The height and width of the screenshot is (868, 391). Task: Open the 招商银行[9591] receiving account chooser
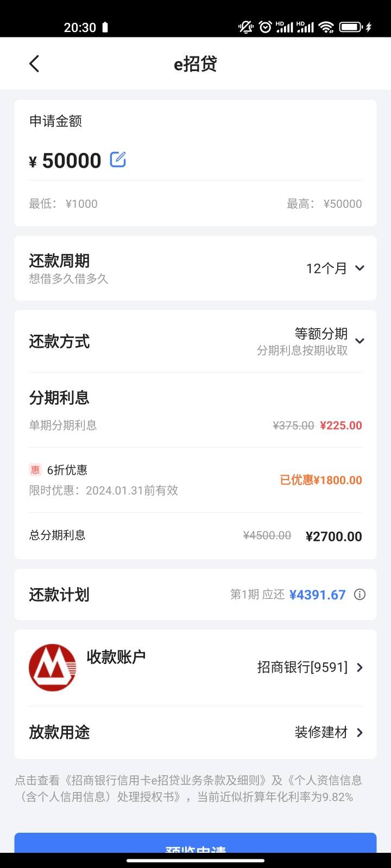(310, 667)
